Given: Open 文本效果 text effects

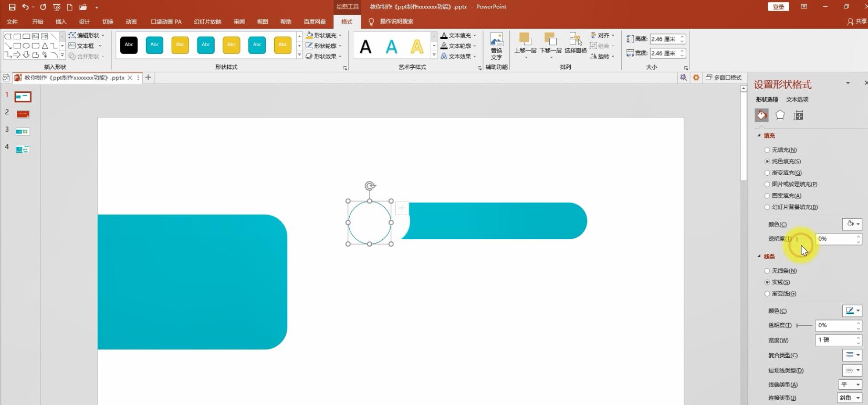Looking at the screenshot, I should point(458,56).
